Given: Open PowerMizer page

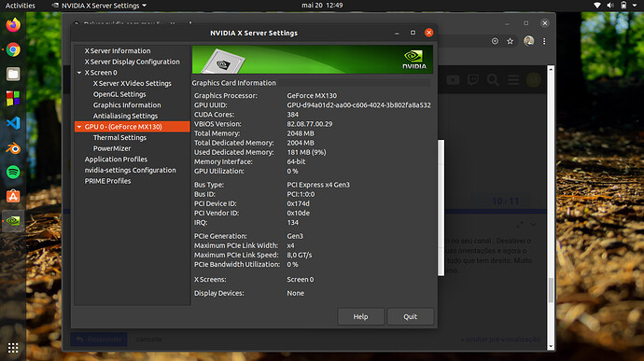Looking at the screenshot, I should click(112, 148).
